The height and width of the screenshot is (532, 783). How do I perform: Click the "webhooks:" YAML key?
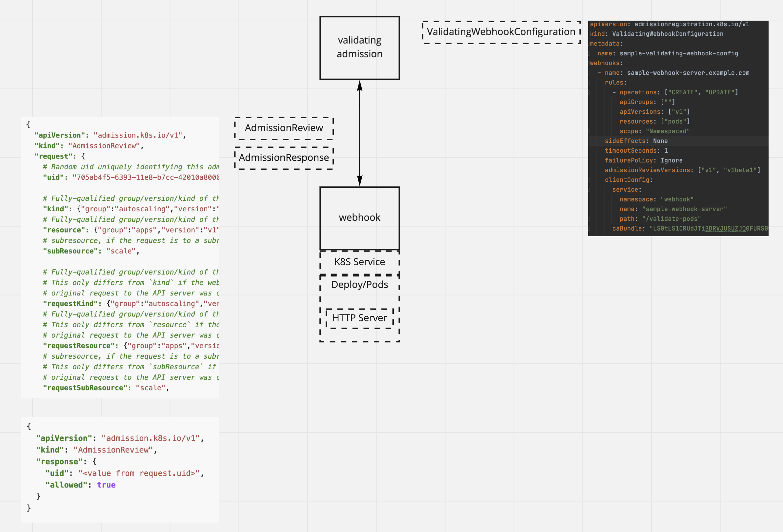click(606, 63)
